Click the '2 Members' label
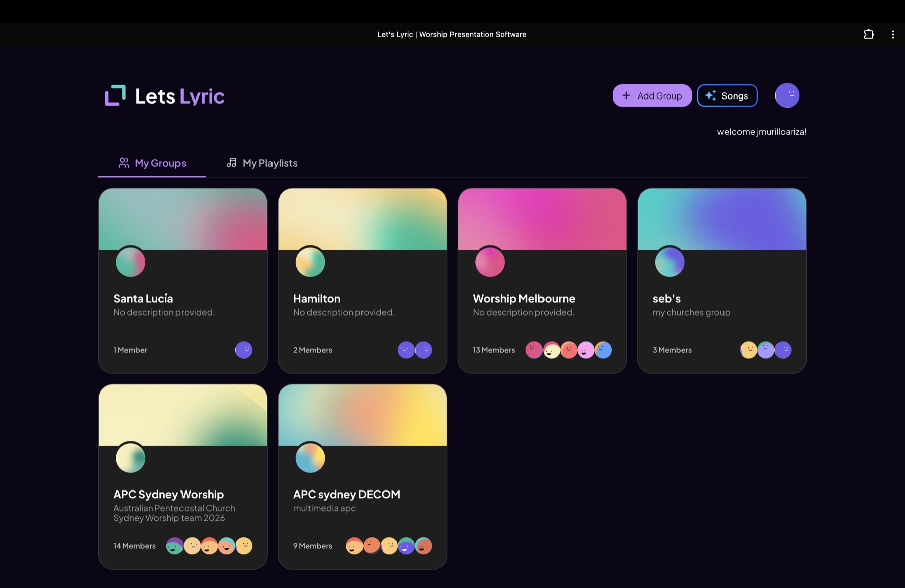905x588 pixels. pos(313,350)
